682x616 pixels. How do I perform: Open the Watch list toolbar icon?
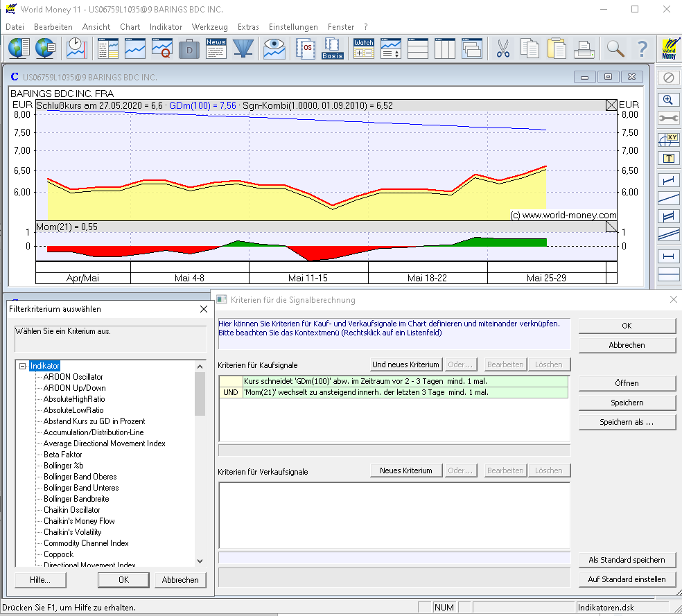click(x=364, y=48)
